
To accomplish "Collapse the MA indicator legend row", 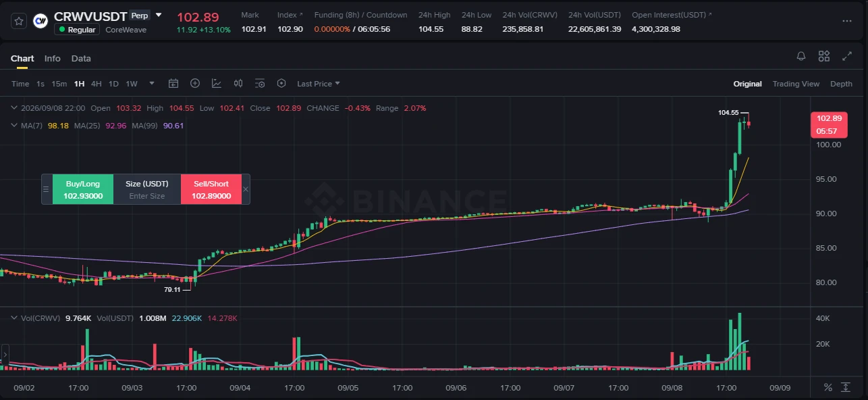I will pos(14,126).
